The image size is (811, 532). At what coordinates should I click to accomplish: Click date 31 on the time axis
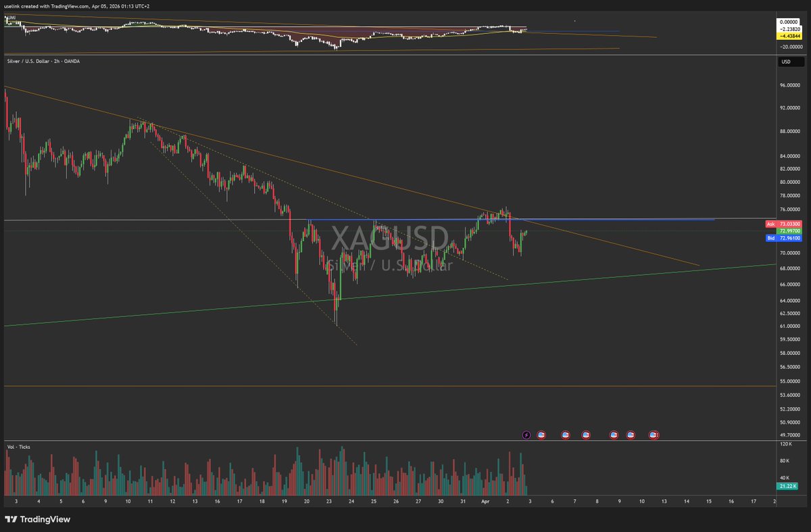[x=462, y=502]
